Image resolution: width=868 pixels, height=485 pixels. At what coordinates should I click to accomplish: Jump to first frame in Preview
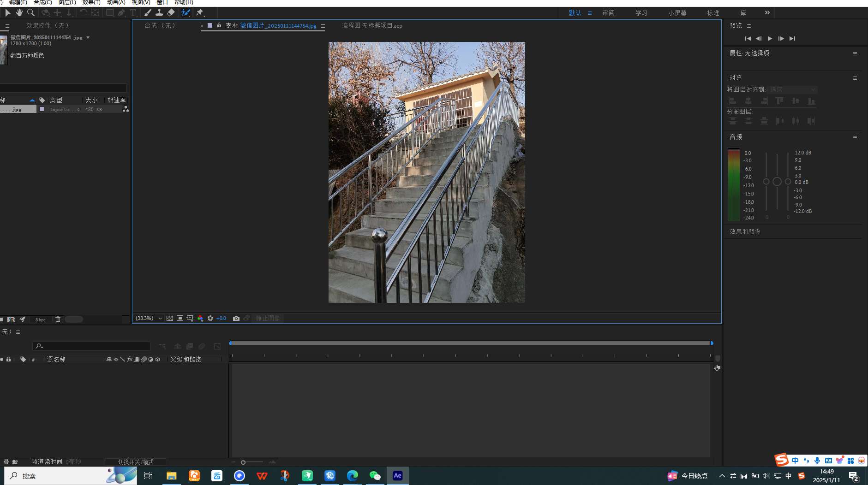point(748,38)
